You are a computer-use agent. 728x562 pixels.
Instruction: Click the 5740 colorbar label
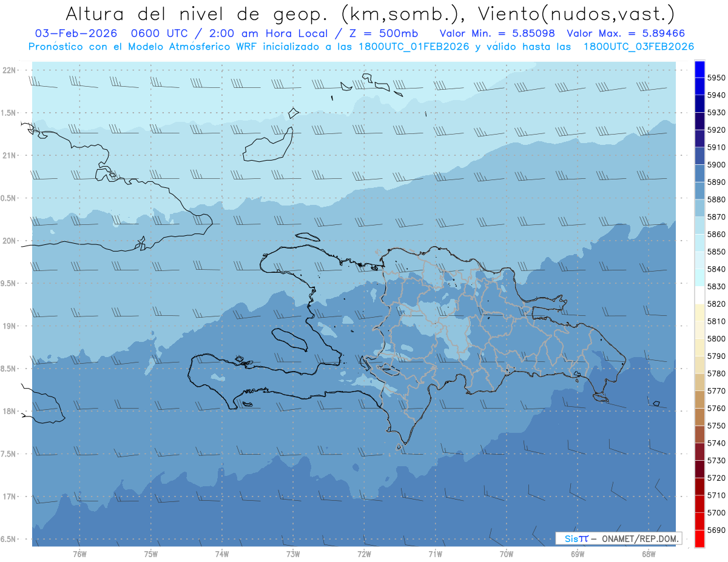[x=716, y=443]
